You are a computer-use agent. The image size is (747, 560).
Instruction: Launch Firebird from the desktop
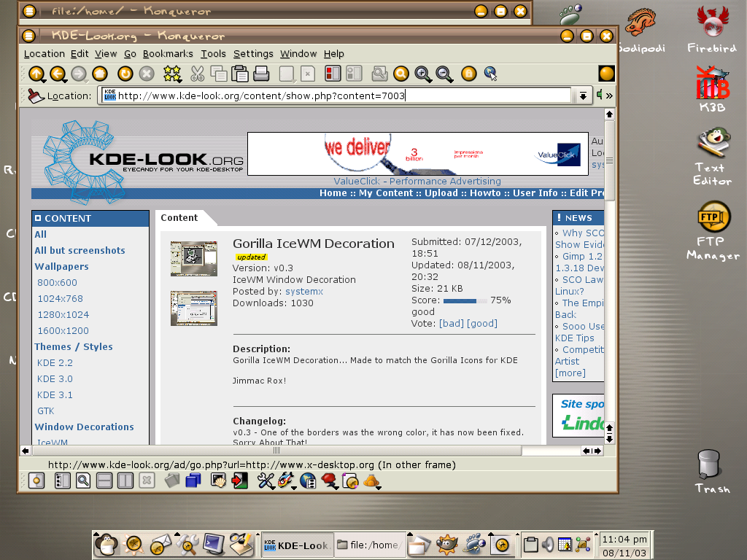point(712,28)
